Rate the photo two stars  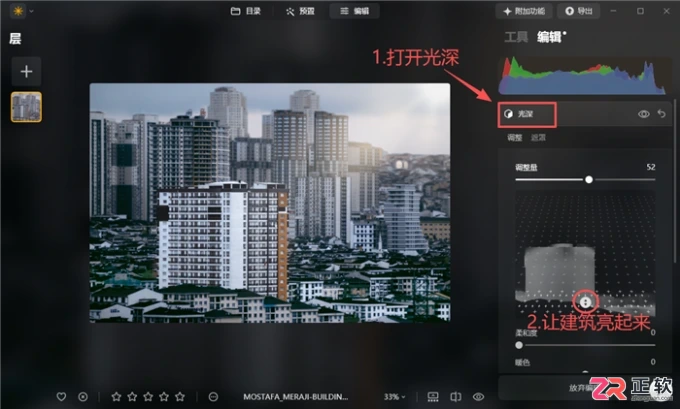pos(132,396)
